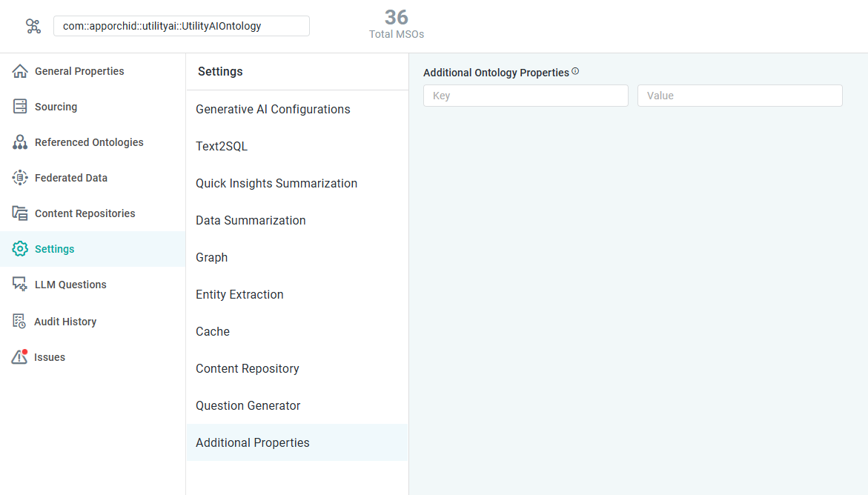868x495 pixels.
Task: Click the info icon beside Additional Ontology Properties
Action: coord(575,72)
